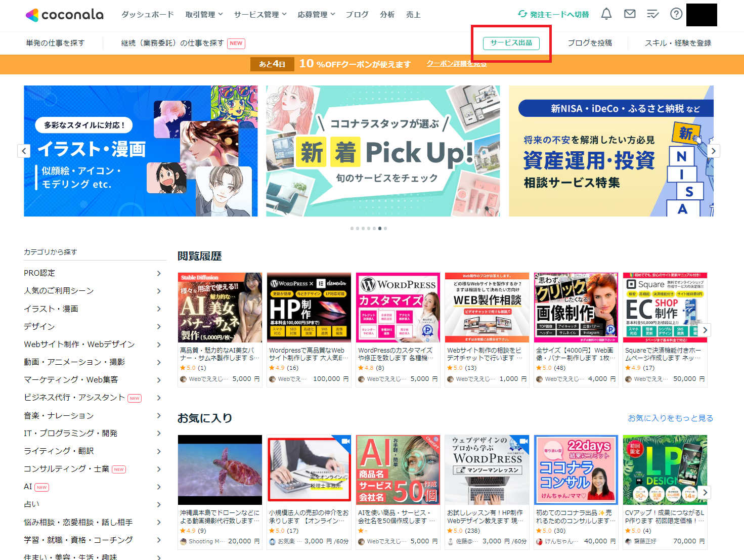The image size is (744, 560).
Task: Switch to 発注モードへ切替
Action: (x=559, y=15)
